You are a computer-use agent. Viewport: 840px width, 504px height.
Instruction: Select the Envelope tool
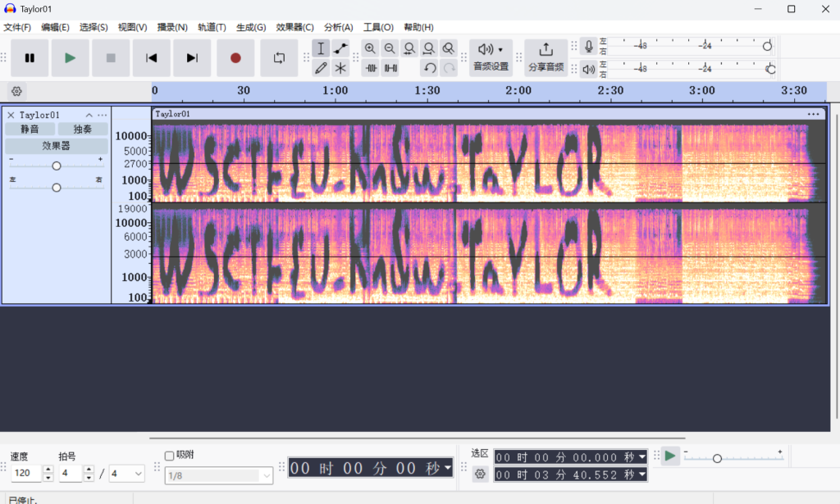(340, 48)
